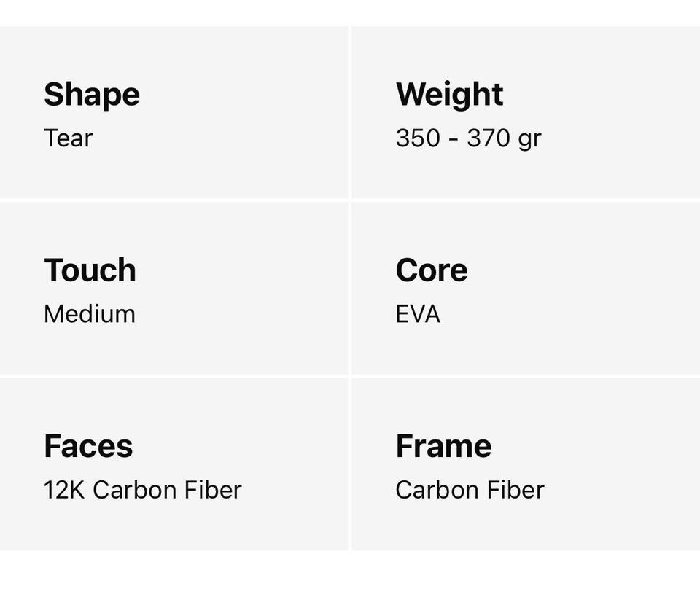Click the Faces heading
This screenshot has height=594, width=700.
[88, 446]
